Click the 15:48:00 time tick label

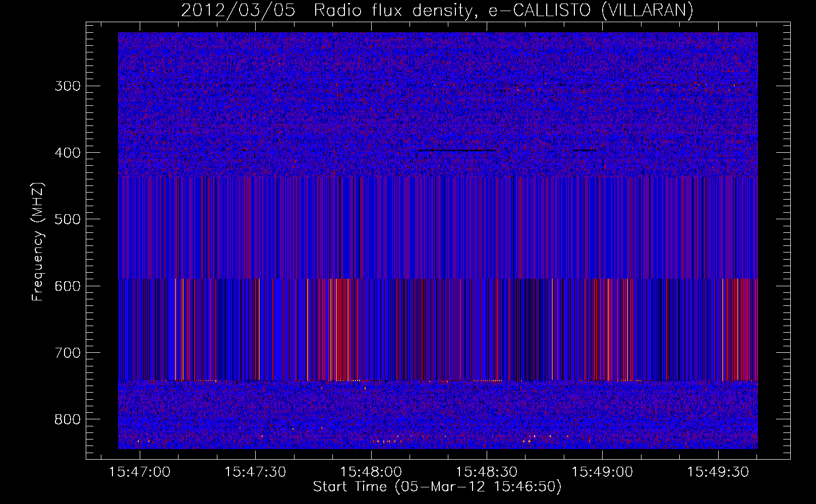point(371,472)
